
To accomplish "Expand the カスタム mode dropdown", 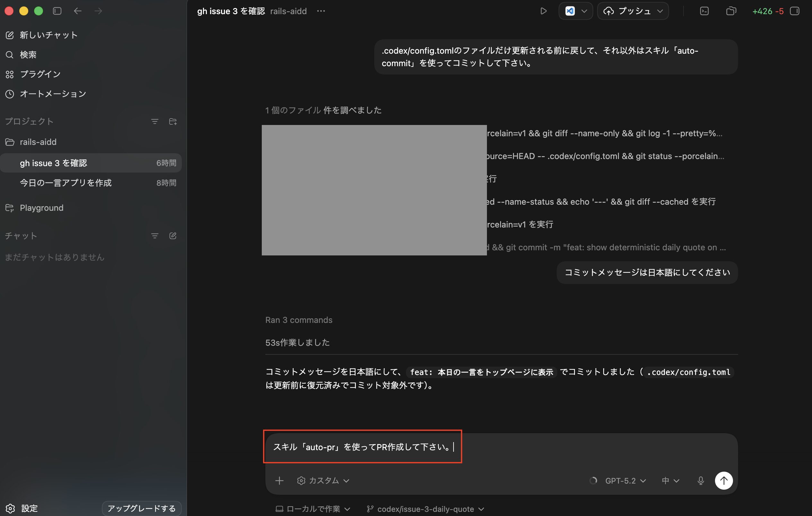I will [323, 480].
